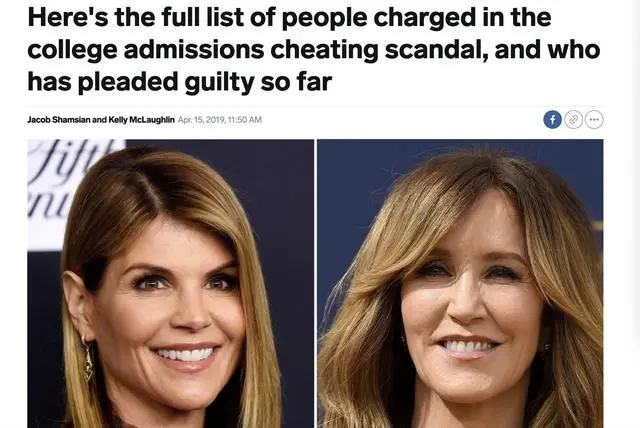Click the headline's first line starting "Here's the full list"

(289, 17)
